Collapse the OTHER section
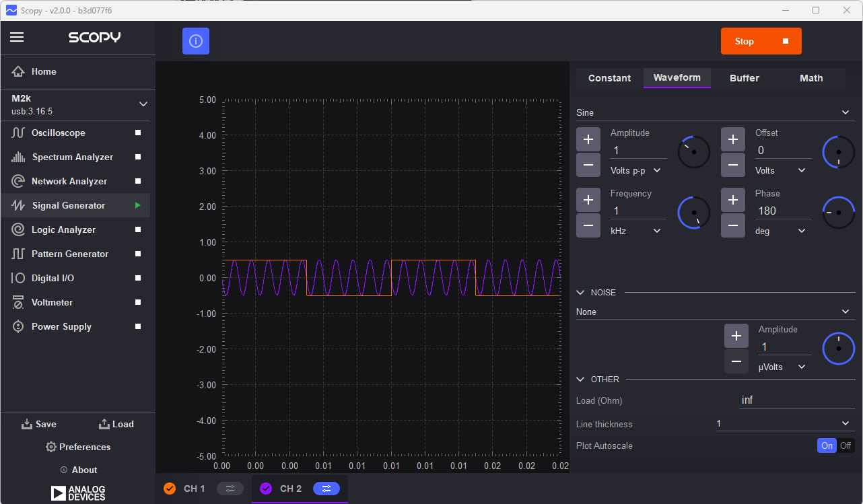This screenshot has height=504, width=863. pyautogui.click(x=581, y=380)
